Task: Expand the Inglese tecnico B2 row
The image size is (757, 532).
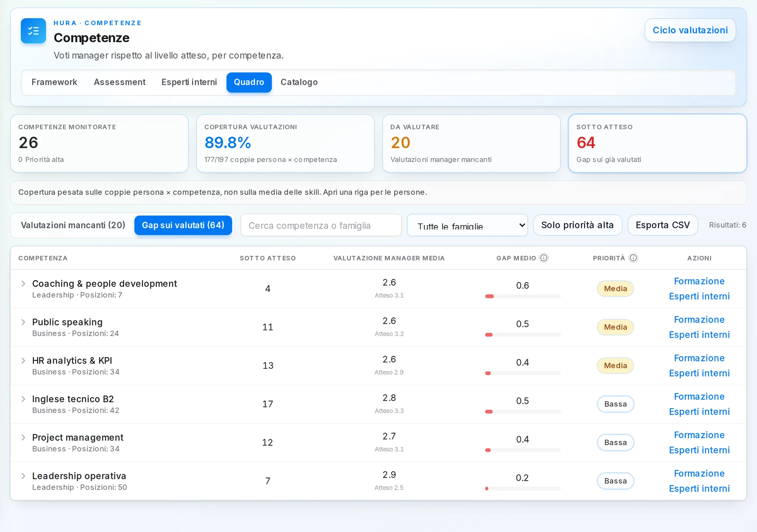Action: [x=23, y=399]
